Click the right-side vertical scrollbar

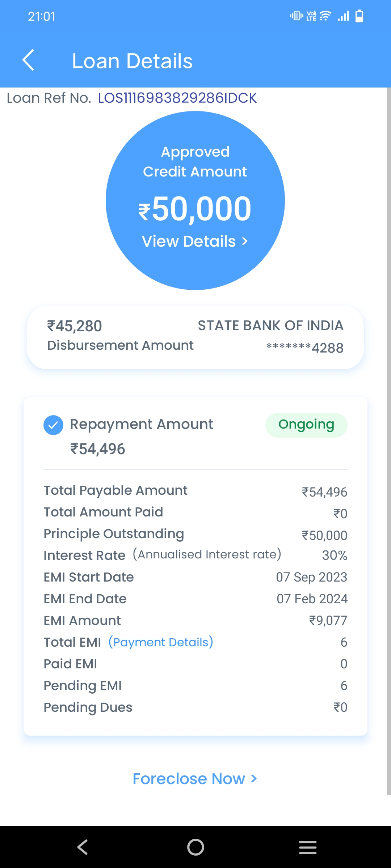(388, 434)
